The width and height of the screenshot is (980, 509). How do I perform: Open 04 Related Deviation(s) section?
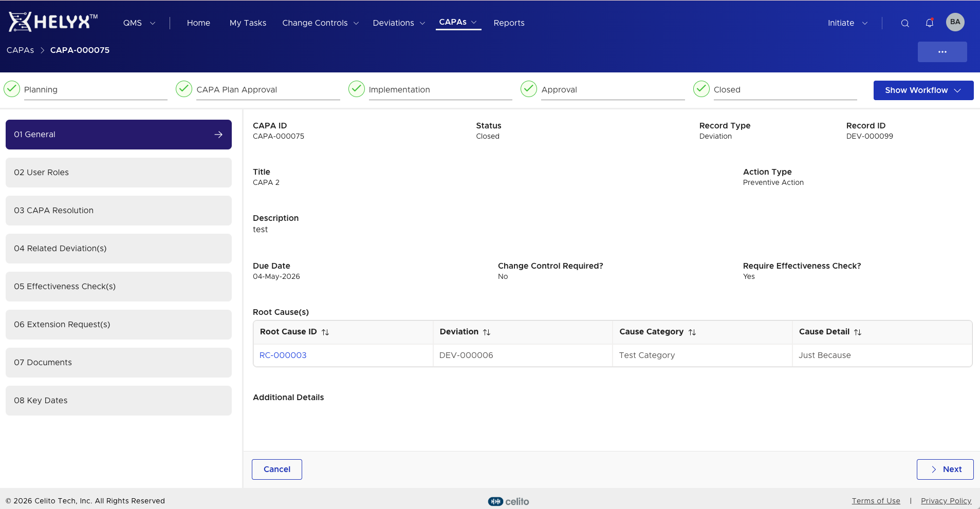(x=119, y=249)
